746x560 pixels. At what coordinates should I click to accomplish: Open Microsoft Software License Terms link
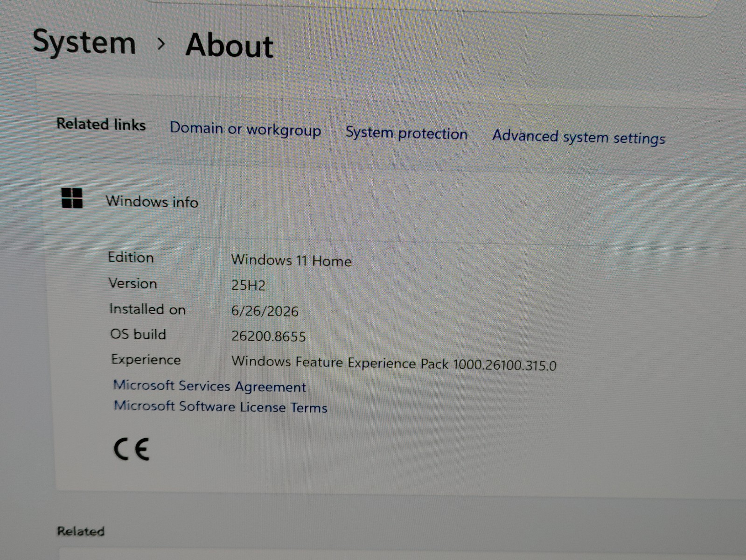pos(221,406)
